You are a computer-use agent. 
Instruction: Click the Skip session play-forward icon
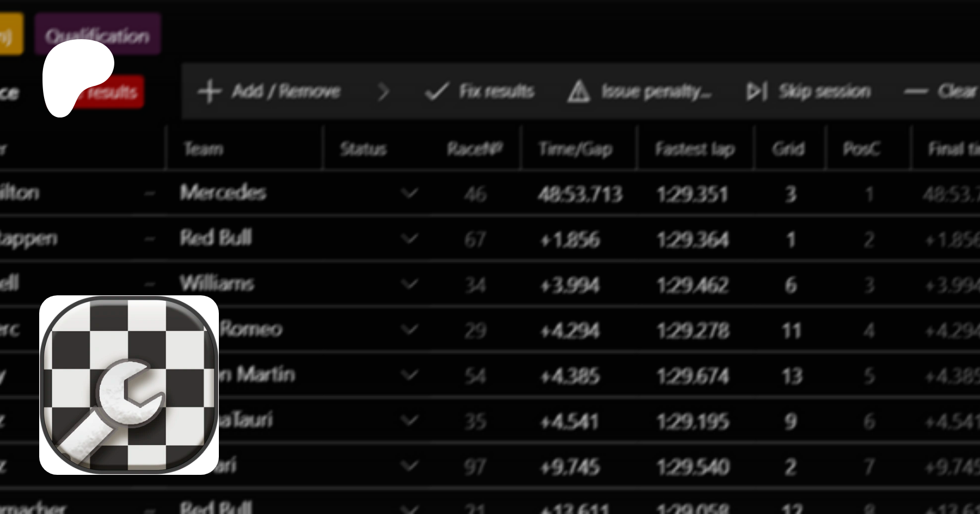tap(756, 91)
